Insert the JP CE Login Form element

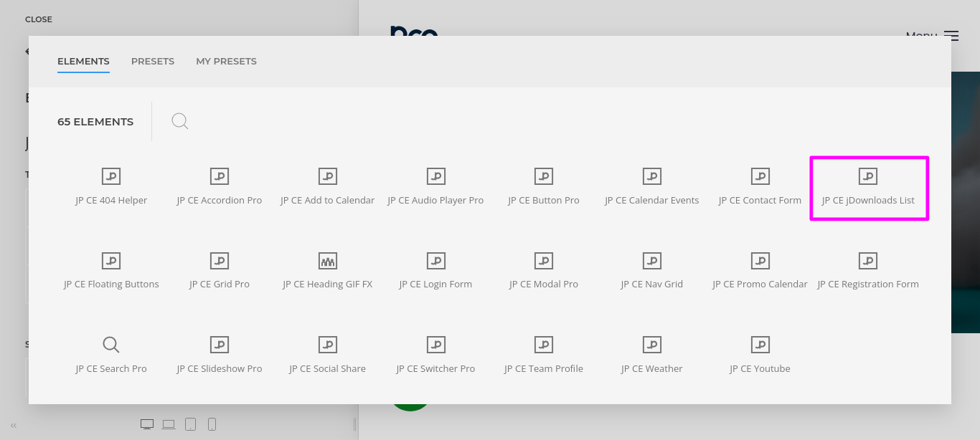(x=435, y=272)
